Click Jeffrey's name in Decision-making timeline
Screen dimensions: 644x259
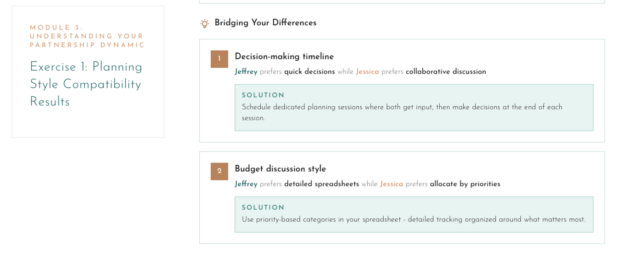click(x=246, y=71)
